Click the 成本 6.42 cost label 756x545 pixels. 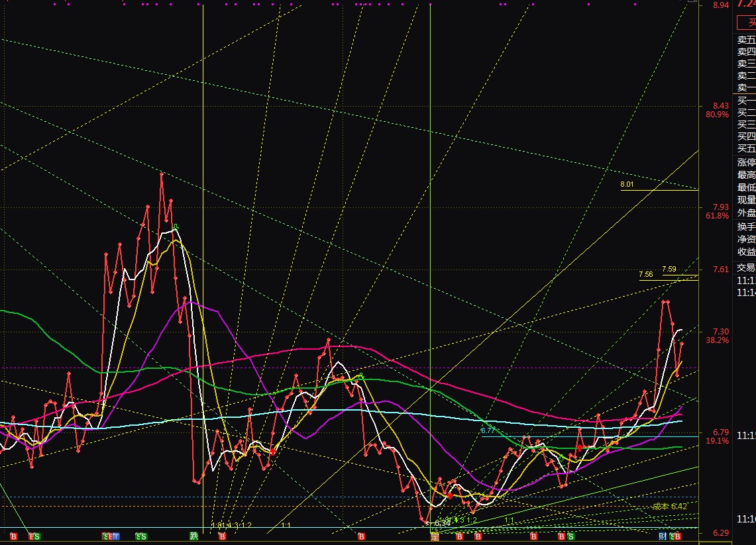pos(670,507)
